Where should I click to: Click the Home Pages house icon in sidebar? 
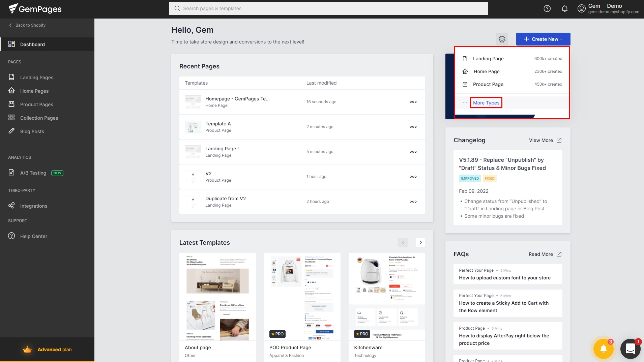(11, 91)
